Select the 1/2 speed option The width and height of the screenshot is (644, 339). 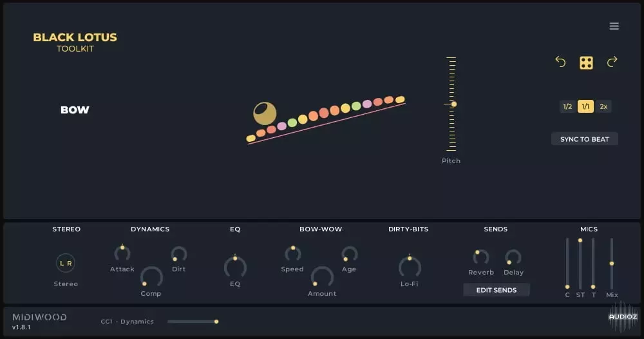click(x=567, y=107)
